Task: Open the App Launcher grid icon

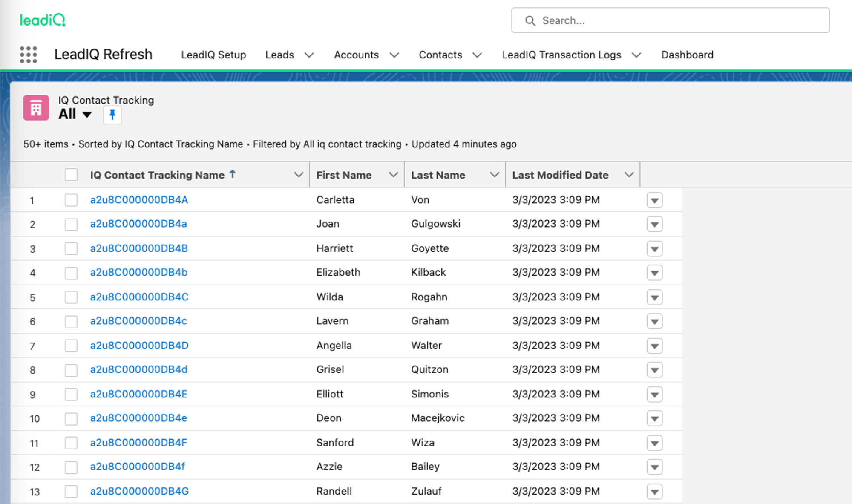Action: 29,55
